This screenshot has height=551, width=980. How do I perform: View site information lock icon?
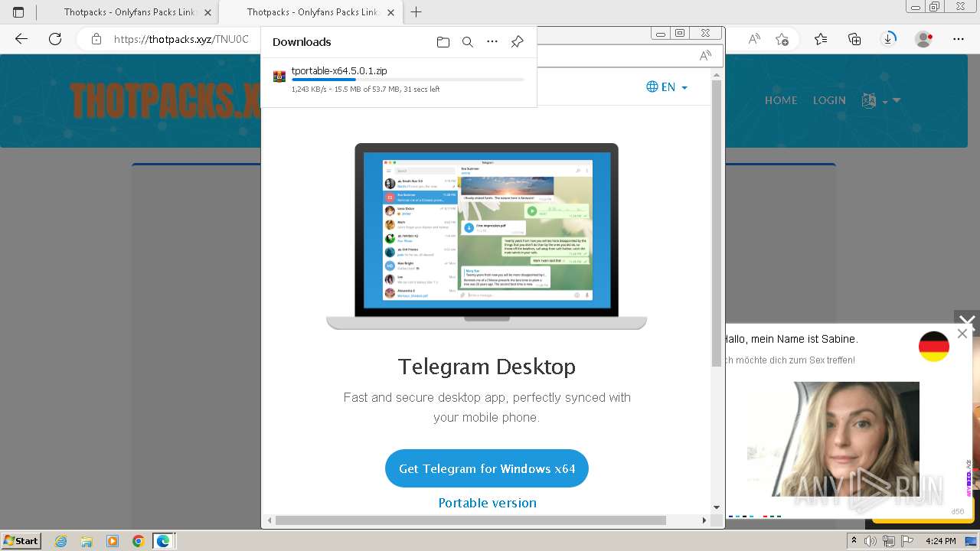coord(96,39)
